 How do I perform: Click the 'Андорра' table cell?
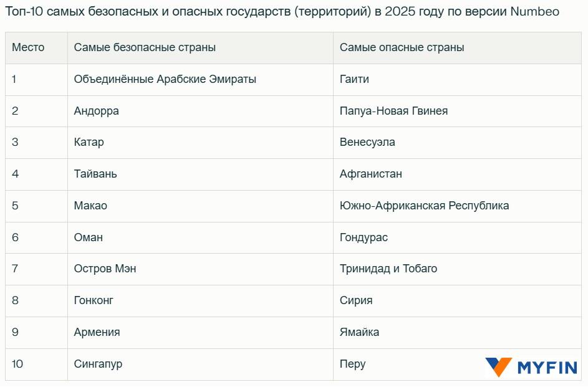pos(96,111)
